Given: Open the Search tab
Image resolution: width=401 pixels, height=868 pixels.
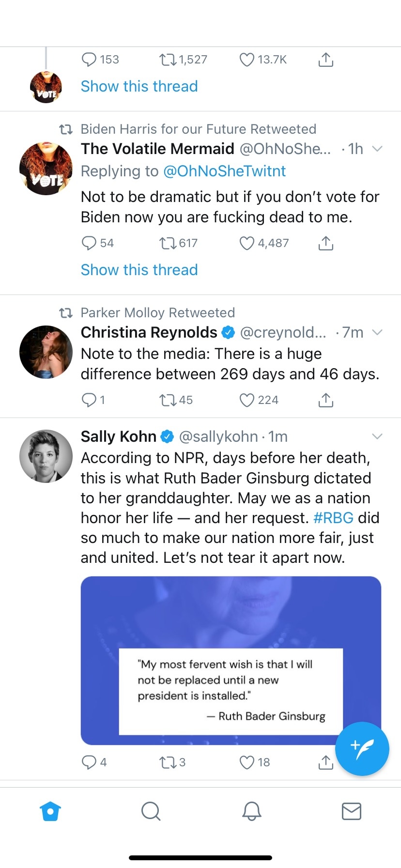Looking at the screenshot, I should [151, 811].
